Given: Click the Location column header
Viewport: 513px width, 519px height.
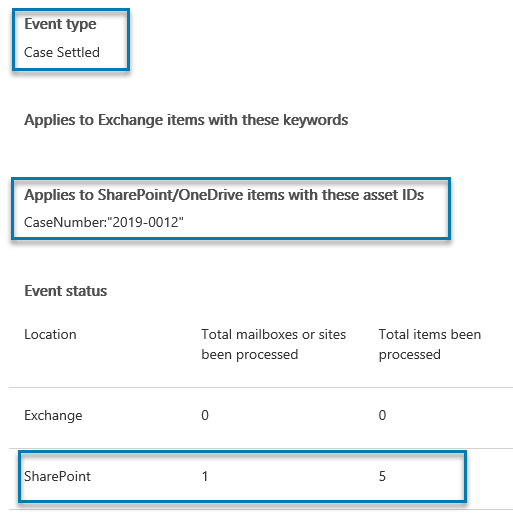Looking at the screenshot, I should pos(50,334).
